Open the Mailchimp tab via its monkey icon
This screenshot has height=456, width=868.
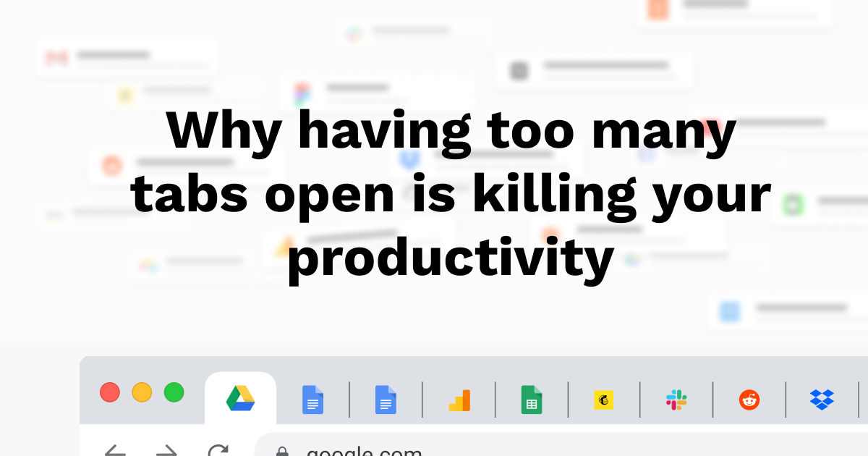click(605, 400)
